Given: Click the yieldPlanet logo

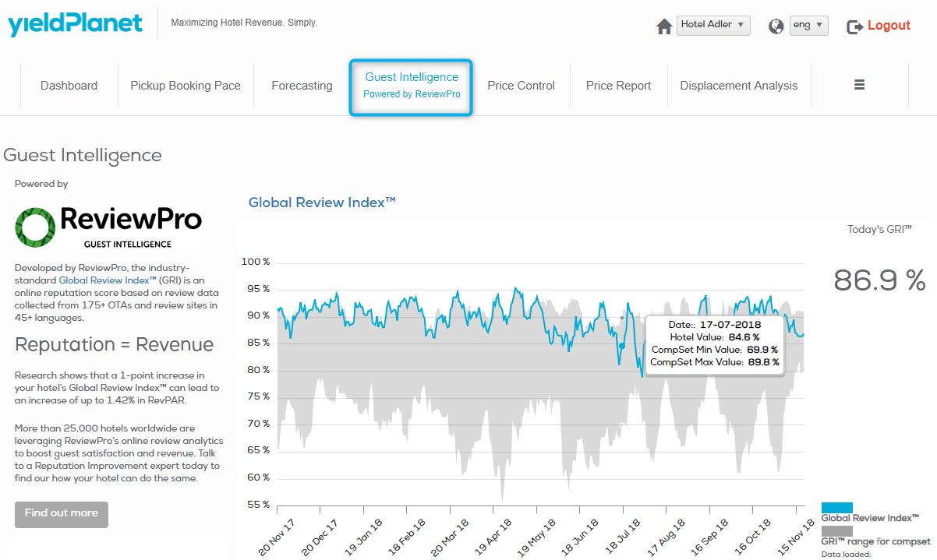Looking at the screenshot, I should click(x=76, y=23).
